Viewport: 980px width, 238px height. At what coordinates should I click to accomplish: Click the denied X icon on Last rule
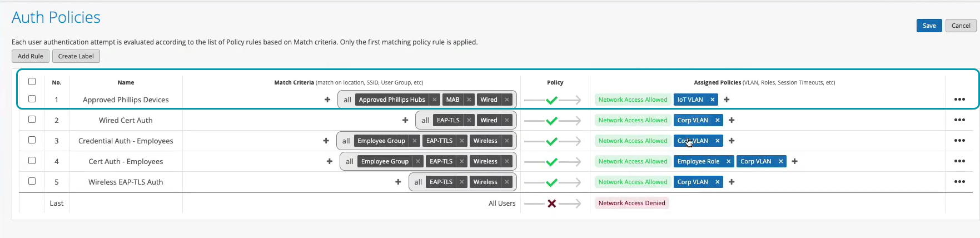click(x=551, y=204)
